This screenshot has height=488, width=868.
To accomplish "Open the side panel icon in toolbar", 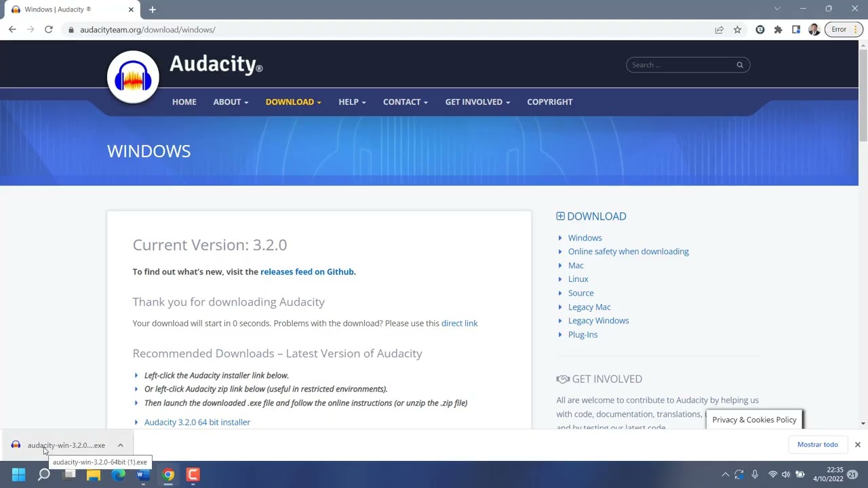I will (796, 30).
